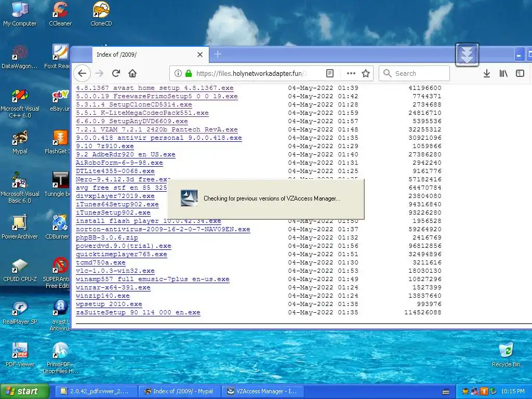532x399 pixels.
Task: Select Microsoft Visual Basic 6.0 shortcut
Action: 20,189
